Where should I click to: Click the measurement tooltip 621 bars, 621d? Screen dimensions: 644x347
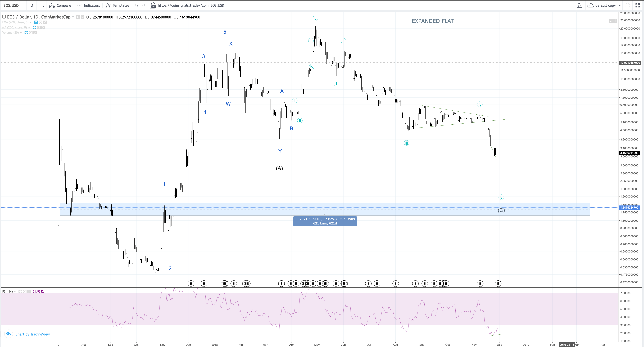[x=325, y=221]
